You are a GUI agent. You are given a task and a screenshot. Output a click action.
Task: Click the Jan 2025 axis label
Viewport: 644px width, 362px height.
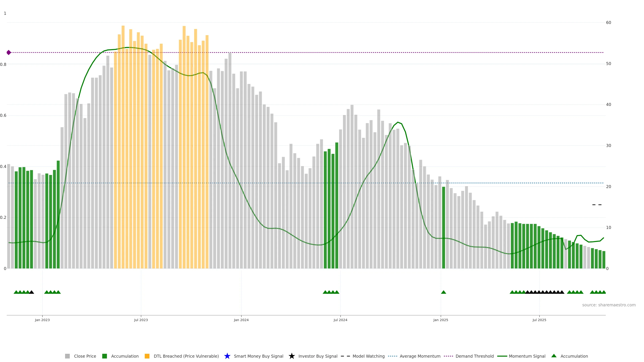pos(441,320)
